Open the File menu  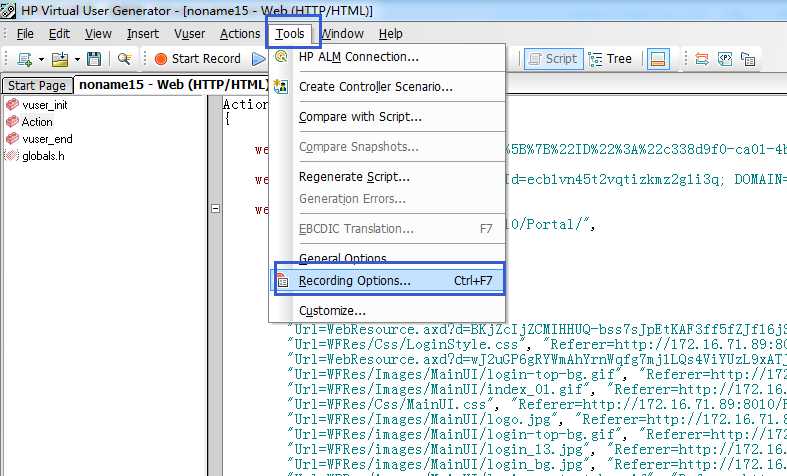click(x=25, y=34)
